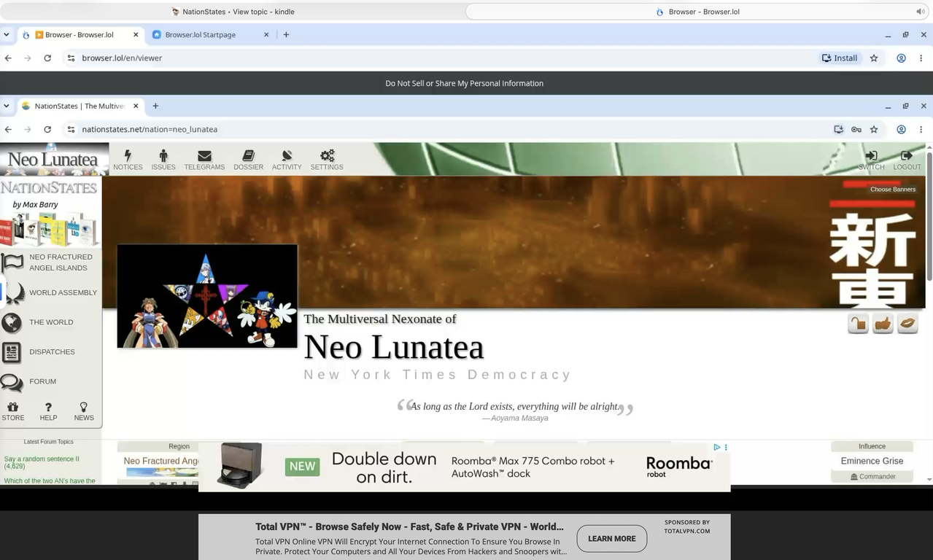
Task: Click the password key icon in inner address bar
Action: [856, 129]
